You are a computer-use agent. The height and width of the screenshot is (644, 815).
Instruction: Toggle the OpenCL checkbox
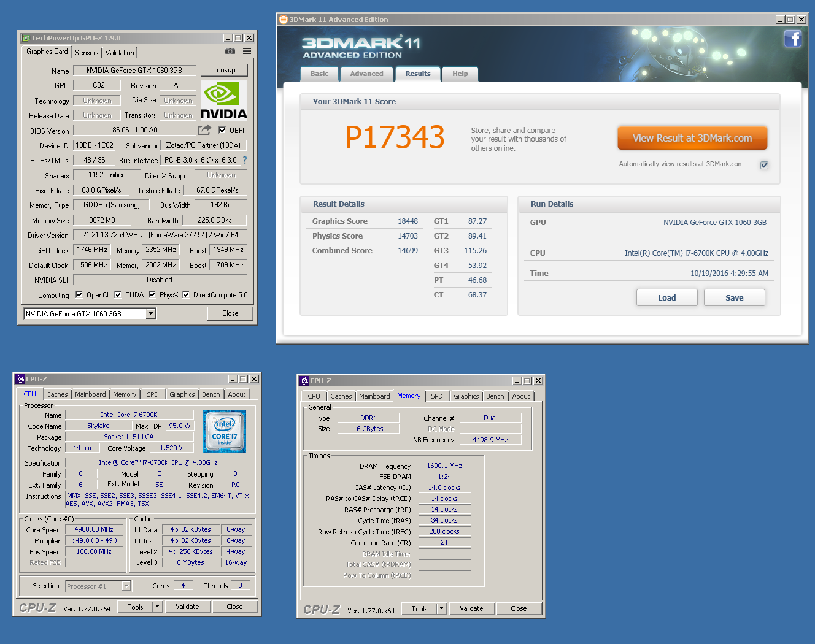79,294
